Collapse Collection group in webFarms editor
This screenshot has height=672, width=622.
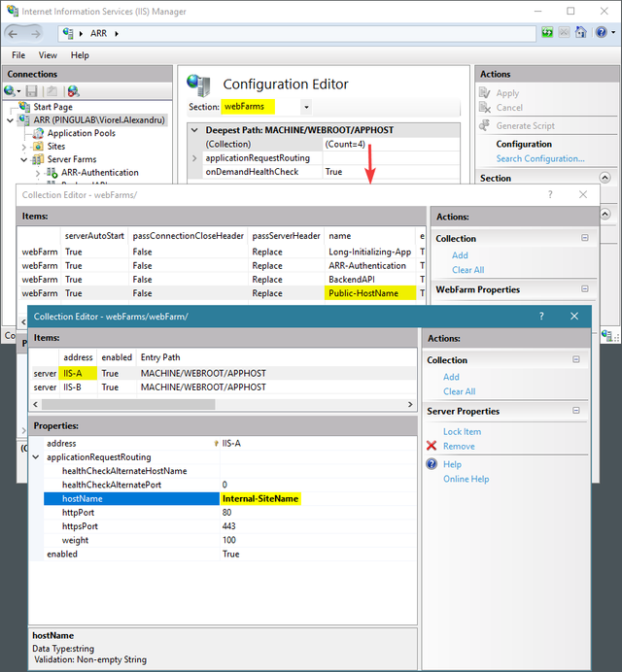click(585, 238)
